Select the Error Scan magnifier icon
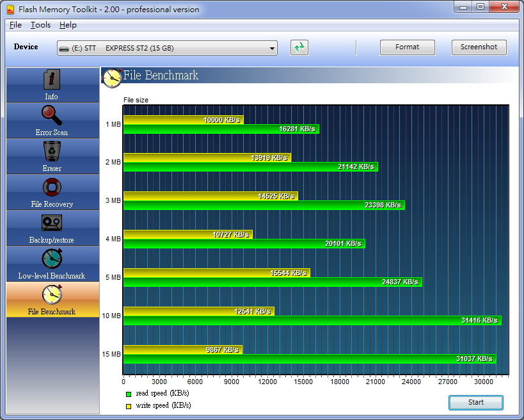Viewport: 524px width, 420px height. tap(52, 115)
